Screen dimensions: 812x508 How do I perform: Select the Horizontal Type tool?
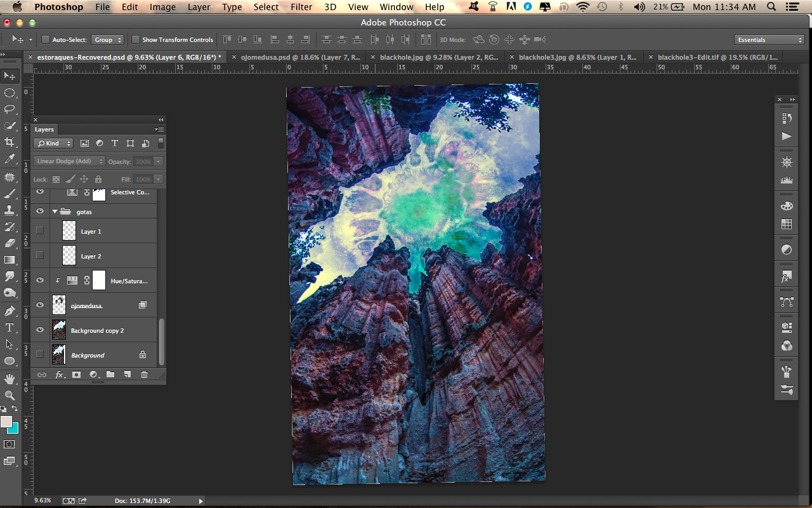coord(10,328)
